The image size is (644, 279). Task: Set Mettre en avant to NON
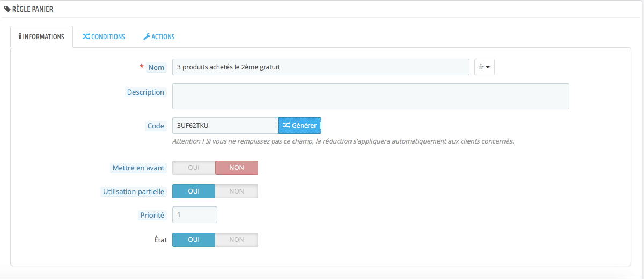[236, 168]
